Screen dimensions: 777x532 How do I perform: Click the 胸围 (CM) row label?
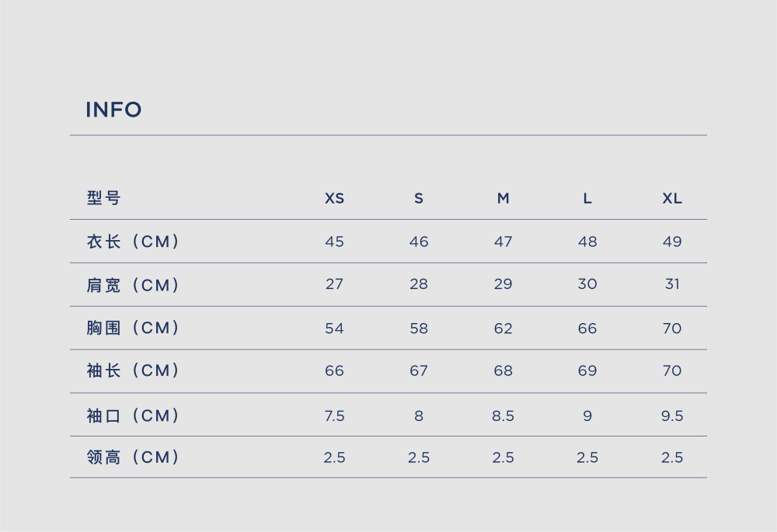(x=132, y=328)
